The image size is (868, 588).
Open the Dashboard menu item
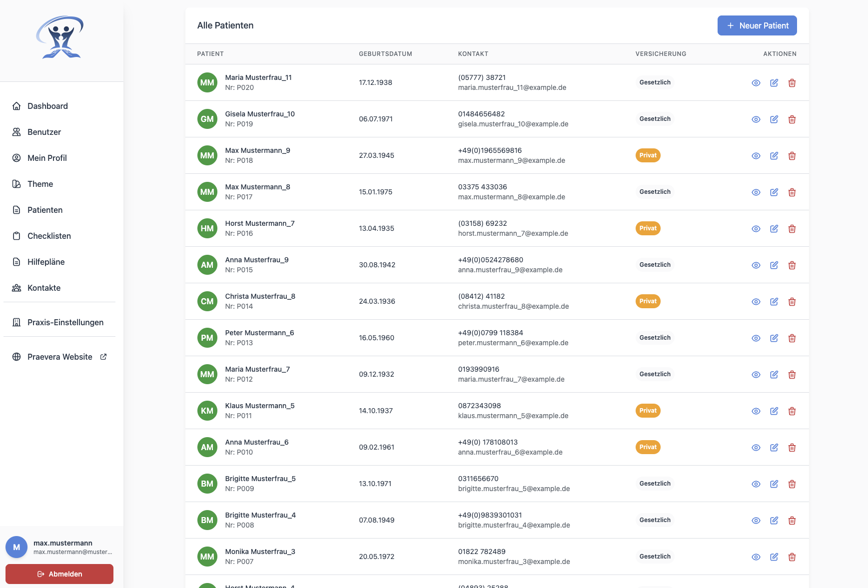(x=47, y=106)
